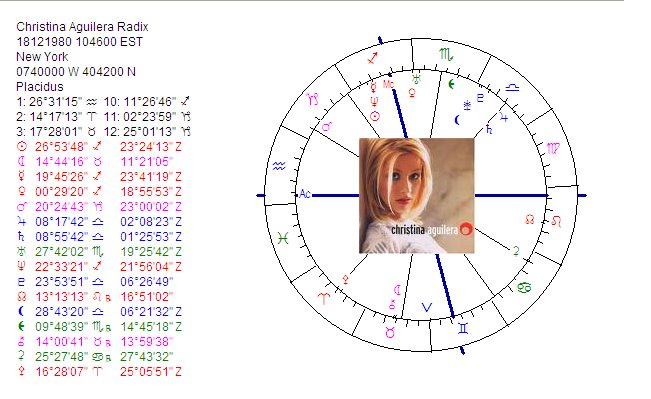Select the Mars symbol inside the chart wheel
The image size is (651, 399).
[x=327, y=127]
